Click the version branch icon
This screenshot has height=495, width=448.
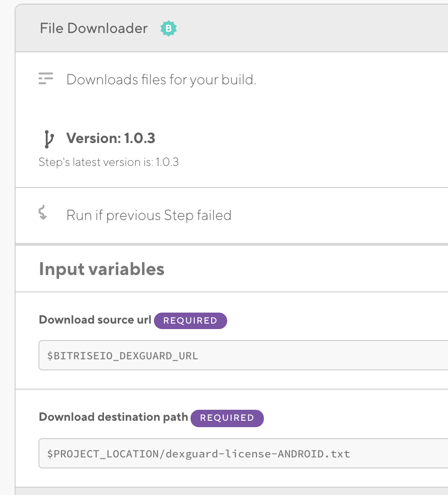(49, 139)
